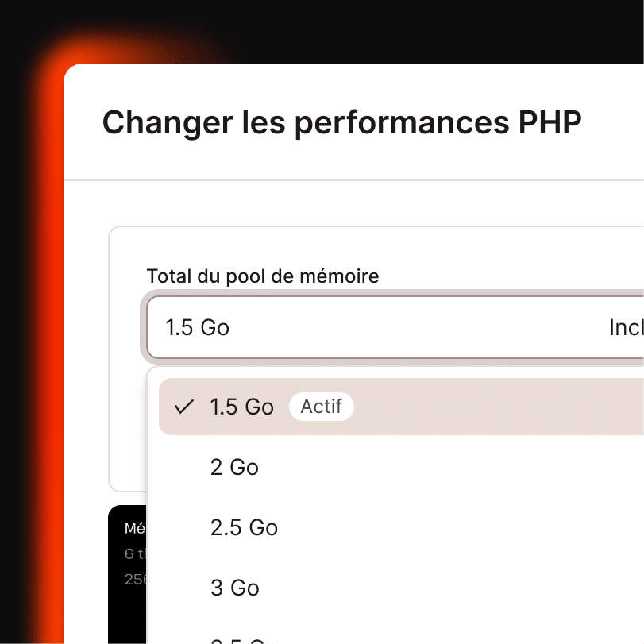The height and width of the screenshot is (644, 644).
Task: Click the Total du pool de mémoire label
Action: coord(263,276)
